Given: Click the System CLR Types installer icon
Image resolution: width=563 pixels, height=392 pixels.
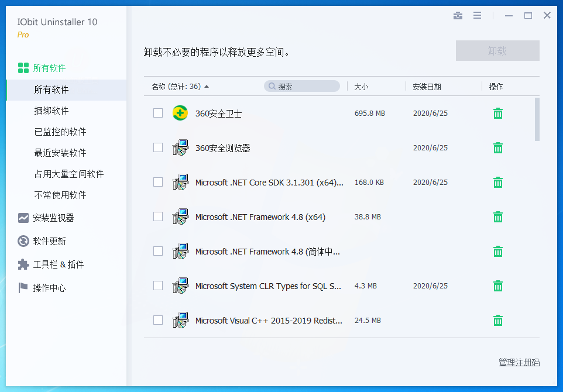Looking at the screenshot, I should tap(180, 286).
